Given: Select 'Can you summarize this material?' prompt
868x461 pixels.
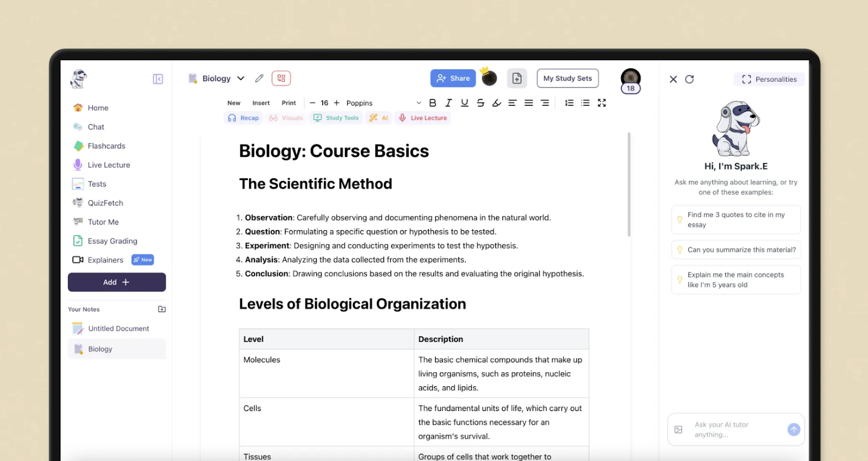Looking at the screenshot, I should pyautogui.click(x=736, y=249).
